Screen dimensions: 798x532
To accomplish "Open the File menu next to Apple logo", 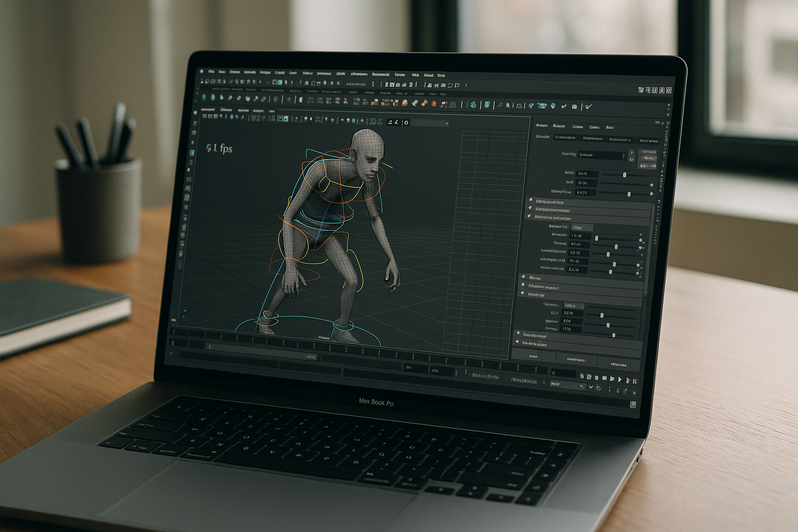I will click(211, 72).
